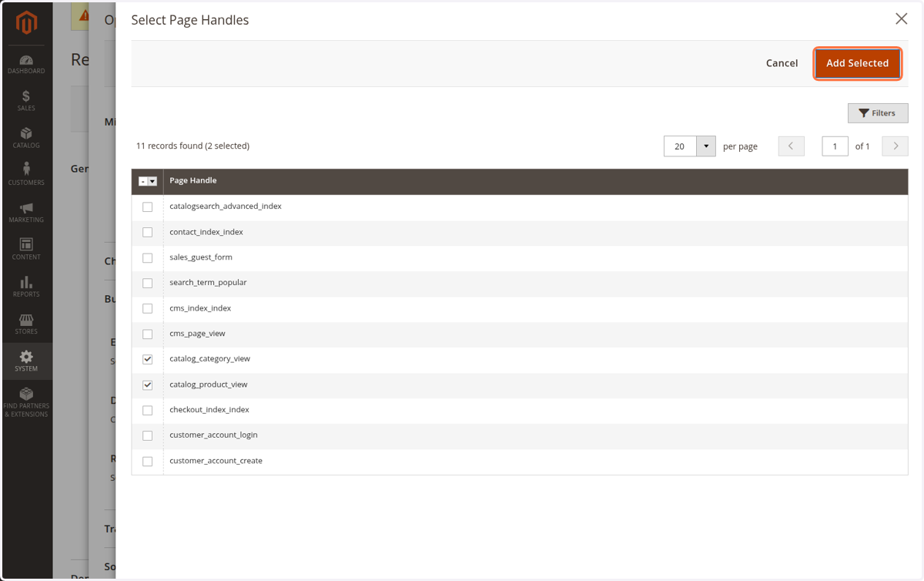The width and height of the screenshot is (924, 581).
Task: Click the Page Handle column header
Action: tap(193, 180)
